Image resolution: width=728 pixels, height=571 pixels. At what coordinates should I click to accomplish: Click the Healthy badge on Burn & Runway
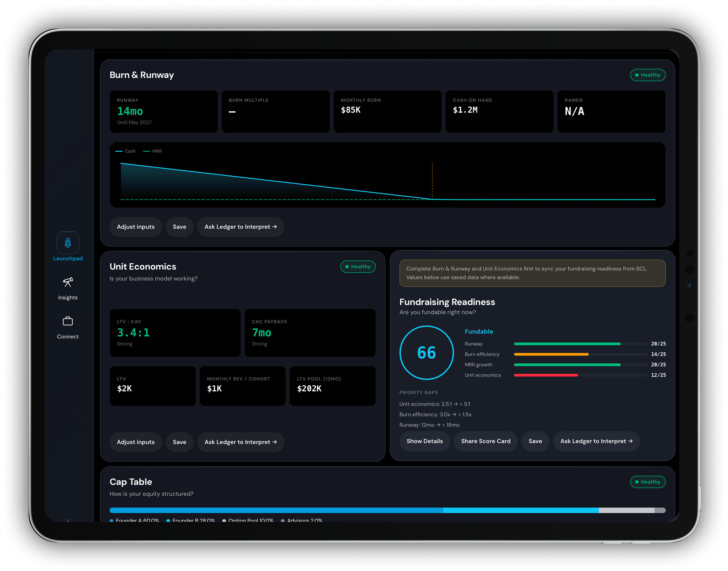[x=648, y=75]
